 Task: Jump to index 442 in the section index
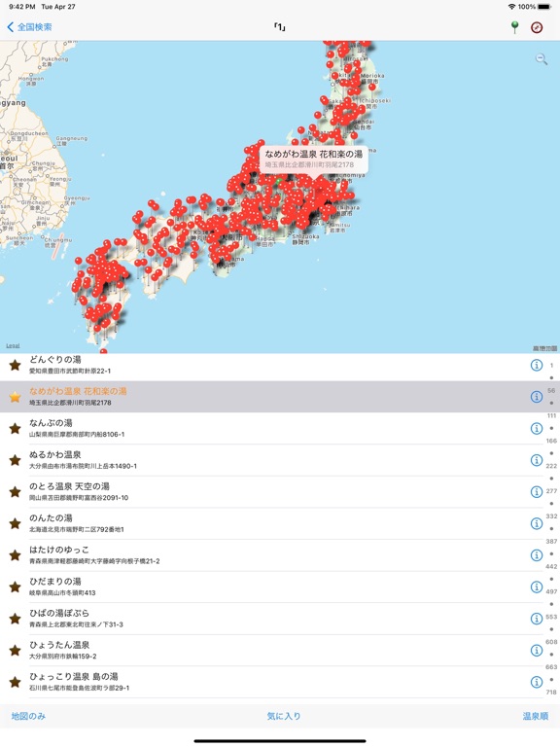tap(551, 566)
